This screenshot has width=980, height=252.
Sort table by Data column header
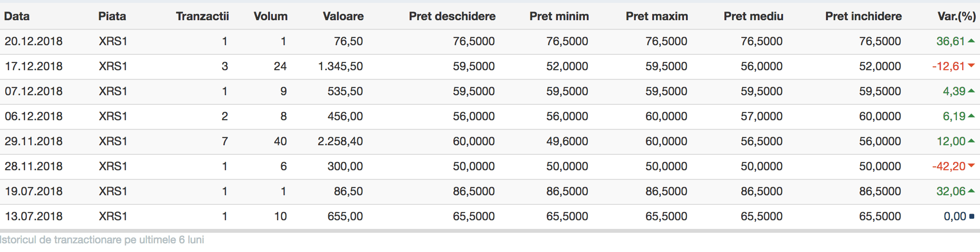pyautogui.click(x=17, y=16)
